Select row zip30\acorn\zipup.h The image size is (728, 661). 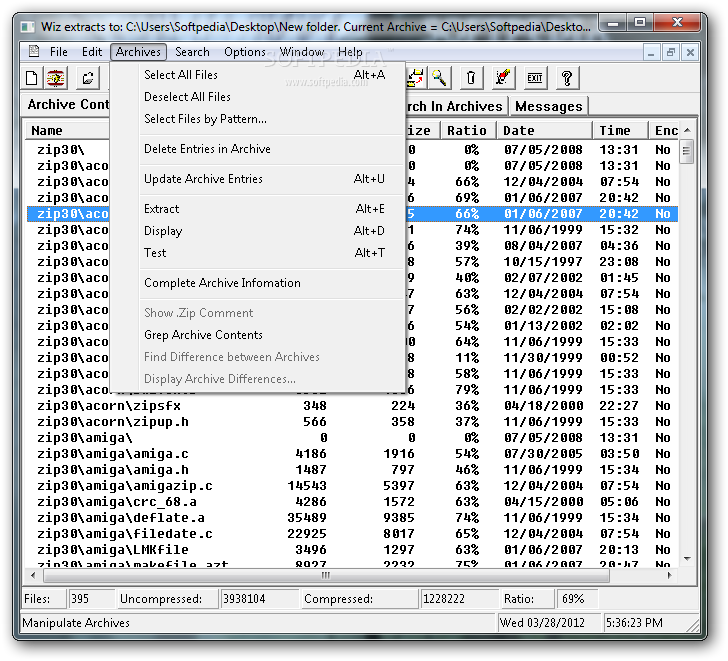coord(353,422)
